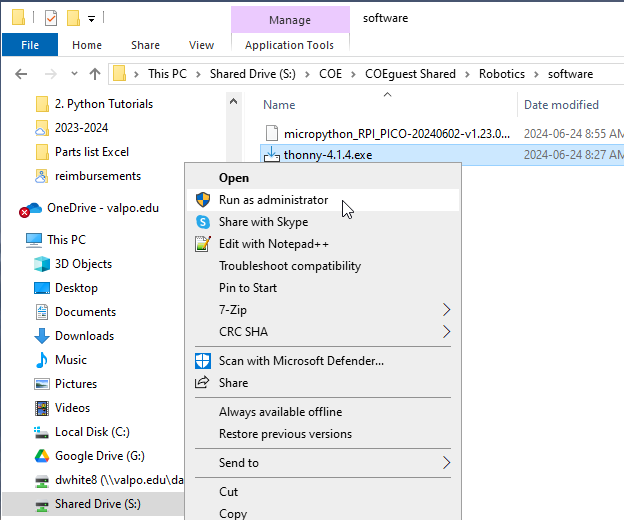The image size is (624, 520).
Task: Open the Application Tools tab
Action: [289, 45]
